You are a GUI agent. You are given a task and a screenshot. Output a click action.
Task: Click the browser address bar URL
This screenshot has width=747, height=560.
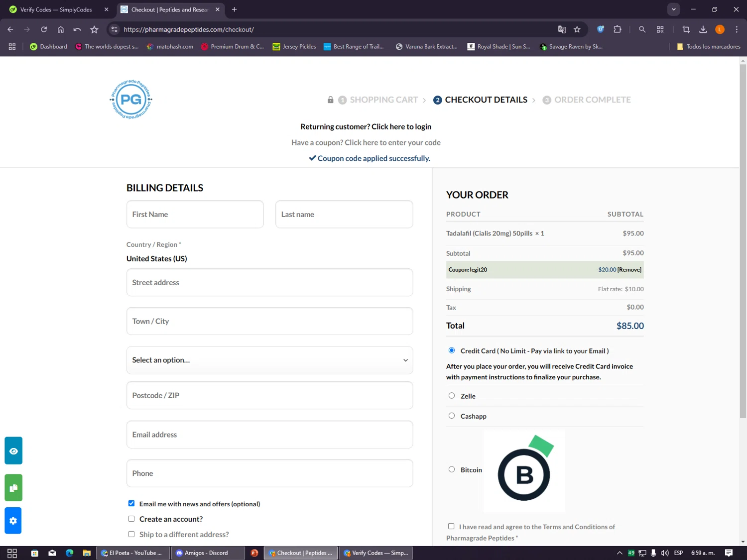click(x=189, y=29)
